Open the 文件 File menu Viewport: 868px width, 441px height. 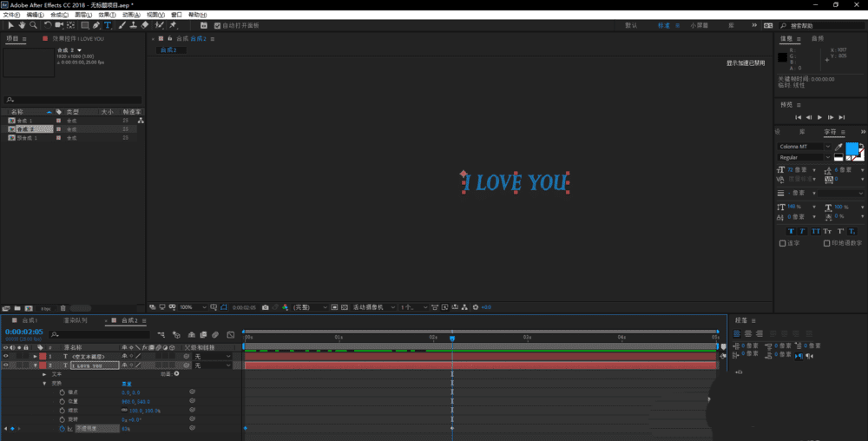11,15
